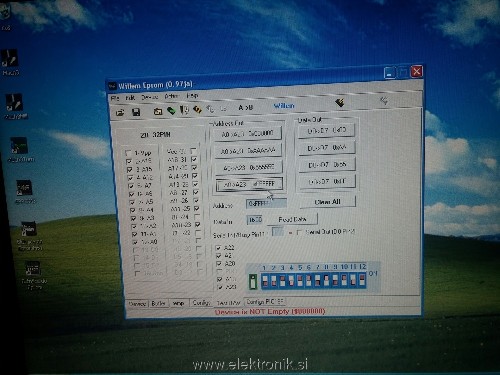Click the Read Data button
Viewport: 500px width, 375px height.
pos(292,219)
